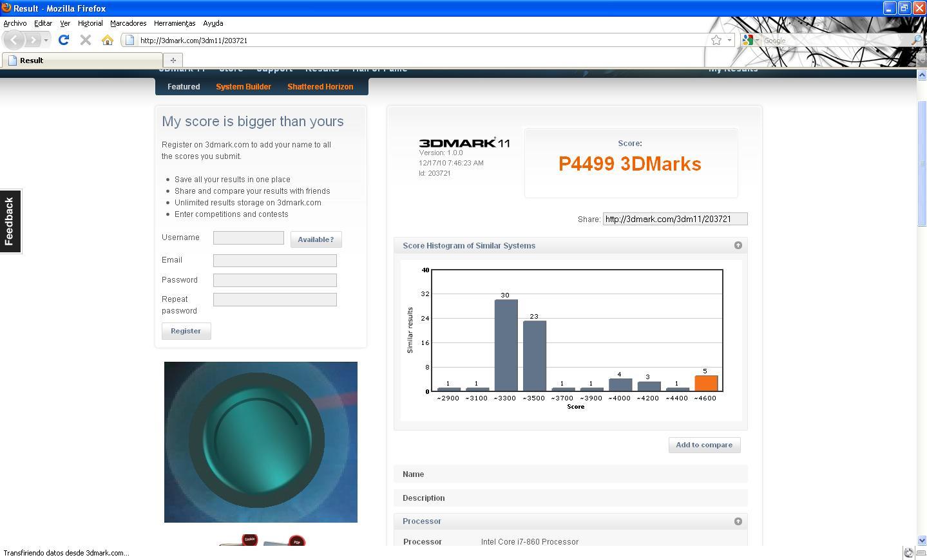Viewport: 927px width, 560px height.
Task: Open the history dropdown next to Forward
Action: [46, 41]
